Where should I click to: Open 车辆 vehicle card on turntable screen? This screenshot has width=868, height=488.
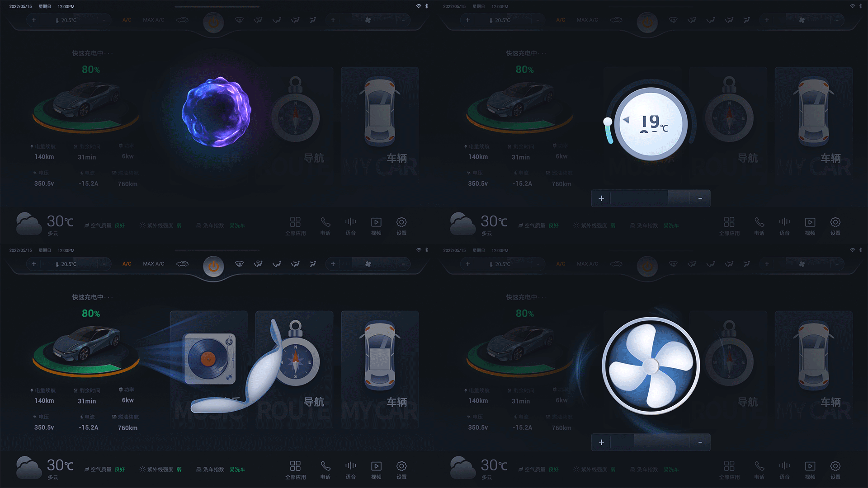[380, 369]
